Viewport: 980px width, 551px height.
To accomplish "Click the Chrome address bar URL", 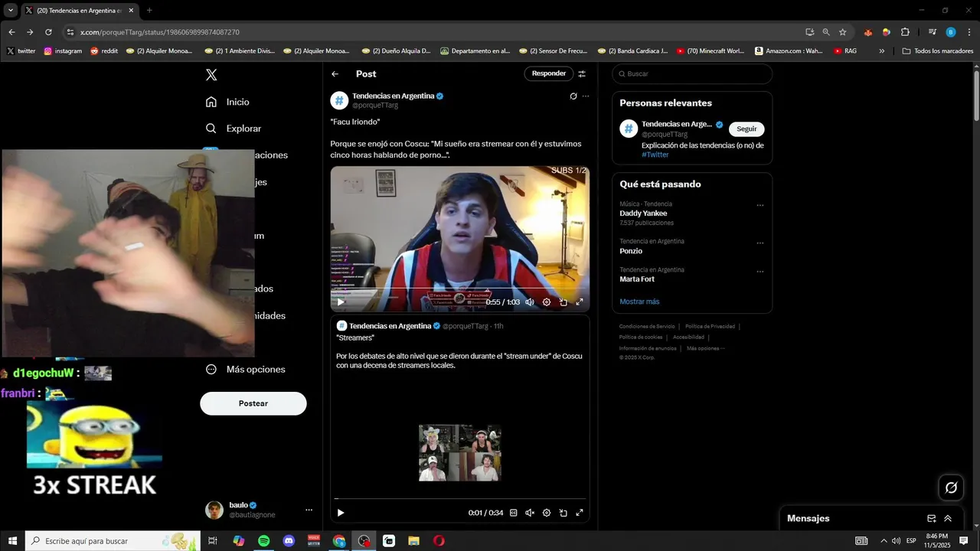I will [x=160, y=32].
